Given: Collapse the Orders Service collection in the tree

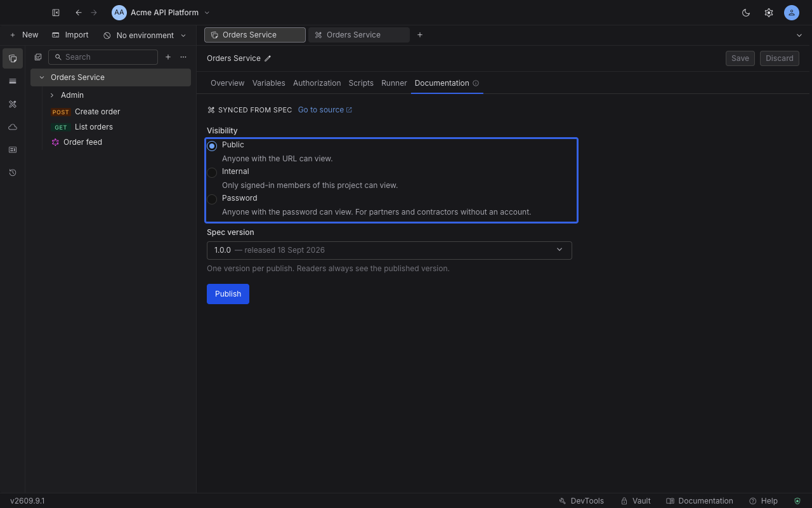Looking at the screenshot, I should pyautogui.click(x=42, y=77).
